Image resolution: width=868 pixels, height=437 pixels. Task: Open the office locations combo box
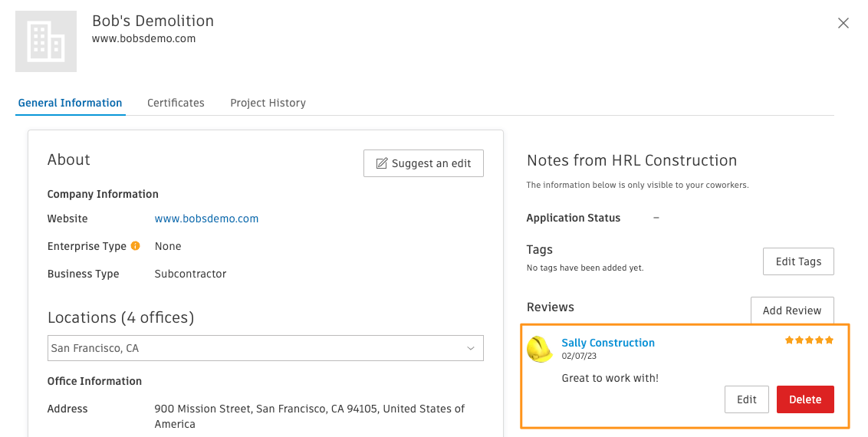(x=266, y=348)
